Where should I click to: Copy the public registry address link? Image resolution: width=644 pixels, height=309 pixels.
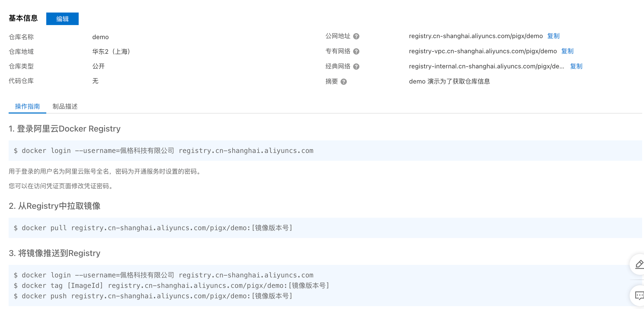click(553, 36)
